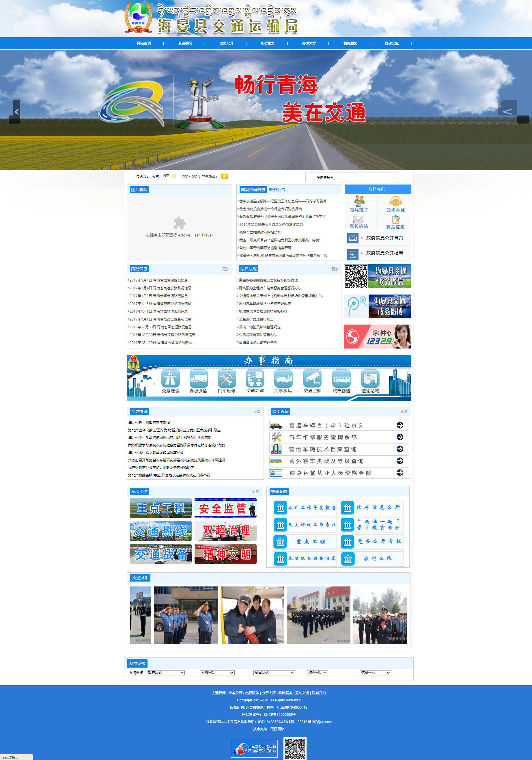
Task: Switch to the 政务公告 tab
Action: click(x=277, y=190)
